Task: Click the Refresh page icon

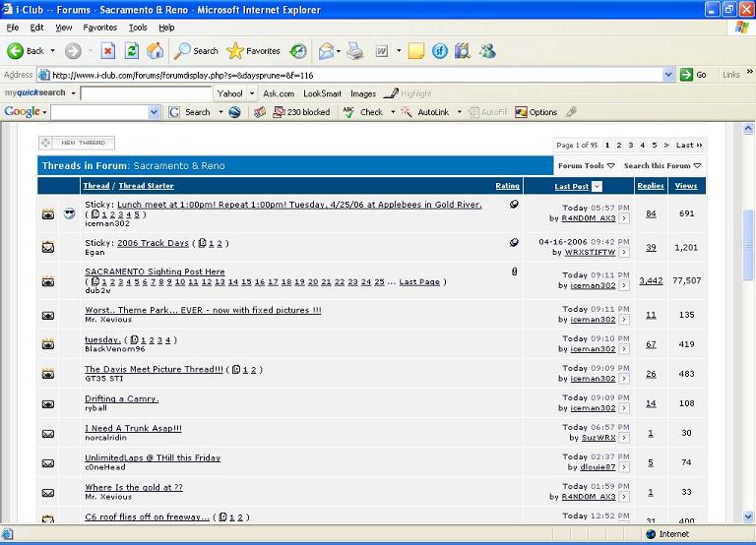Action: pos(132,51)
